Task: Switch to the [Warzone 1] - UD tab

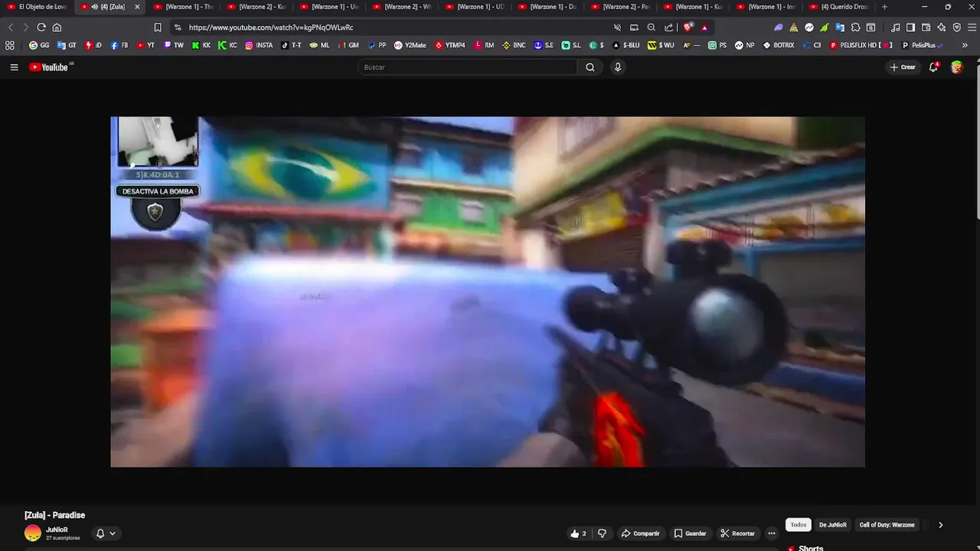Action: (475, 7)
